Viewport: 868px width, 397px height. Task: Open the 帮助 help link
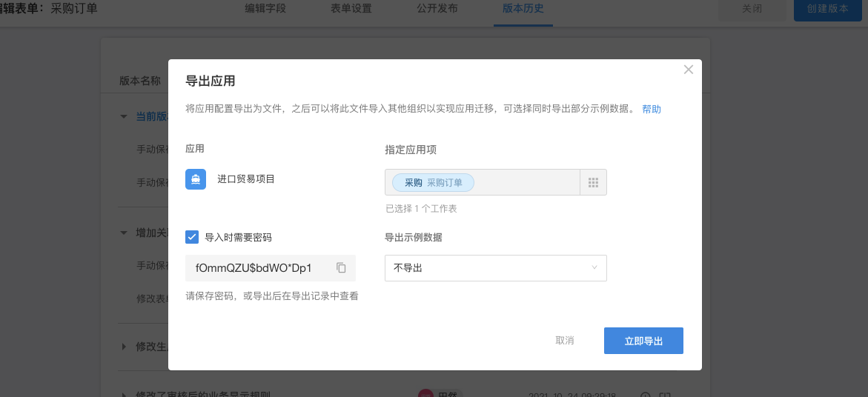click(x=652, y=109)
